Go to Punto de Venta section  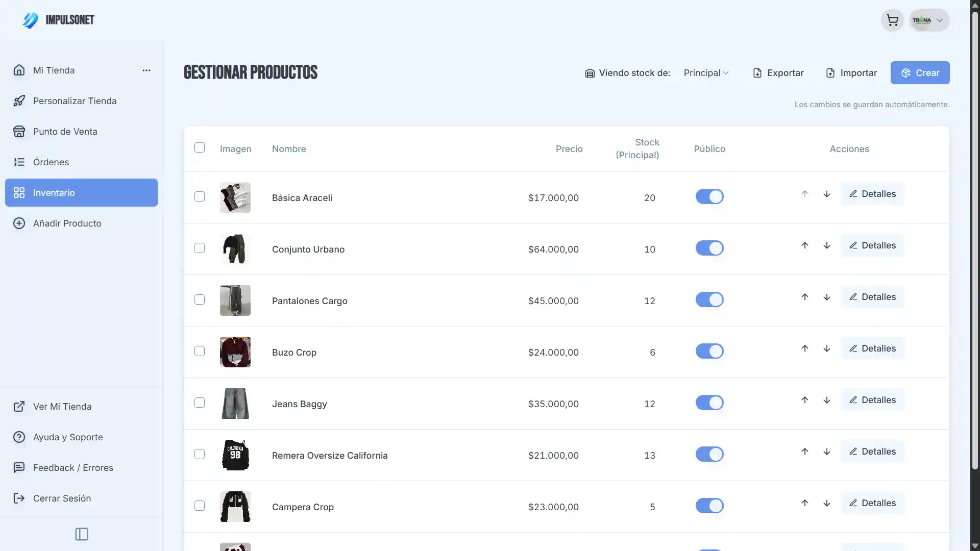(x=65, y=132)
